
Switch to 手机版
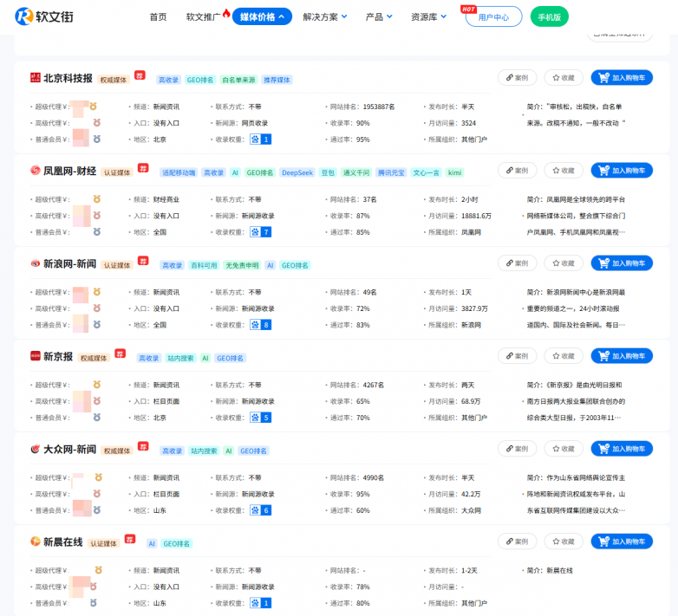pyautogui.click(x=549, y=16)
